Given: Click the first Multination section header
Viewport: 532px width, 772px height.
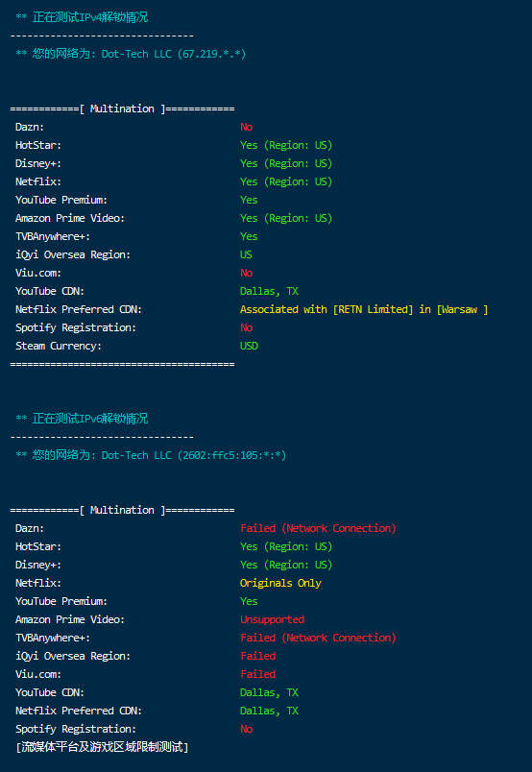Looking at the screenshot, I should coord(122,109).
